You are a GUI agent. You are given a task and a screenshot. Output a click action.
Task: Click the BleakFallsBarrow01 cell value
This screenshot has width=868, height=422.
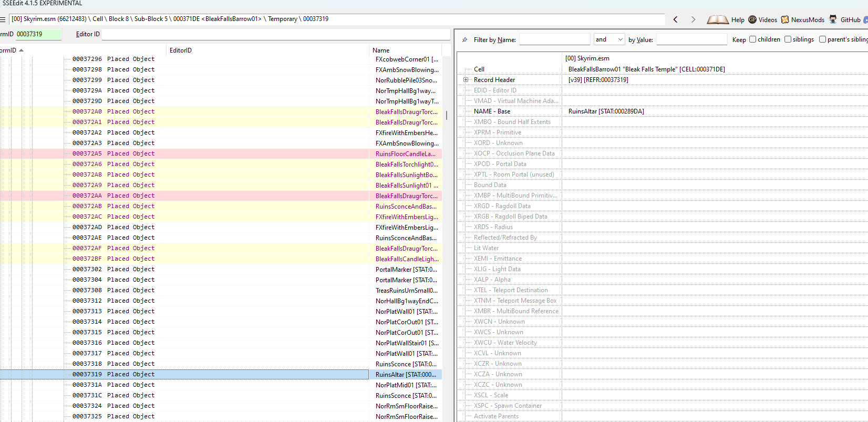646,69
